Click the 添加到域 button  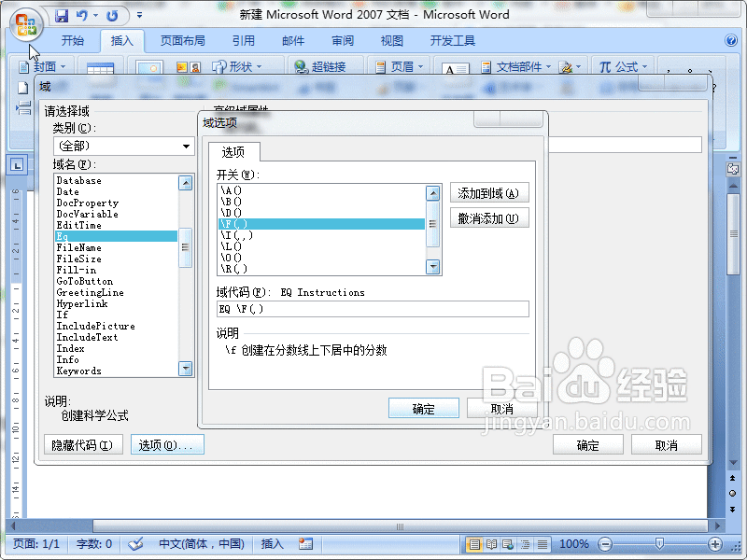point(487,192)
